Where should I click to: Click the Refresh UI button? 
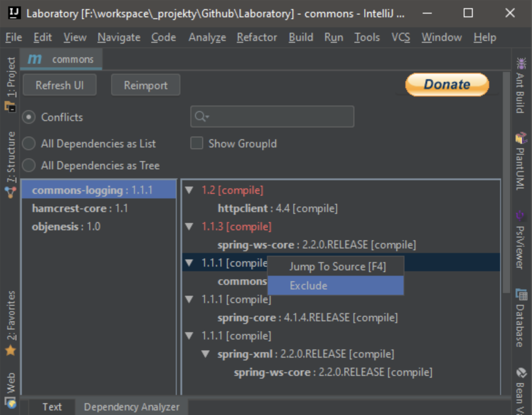click(x=60, y=85)
